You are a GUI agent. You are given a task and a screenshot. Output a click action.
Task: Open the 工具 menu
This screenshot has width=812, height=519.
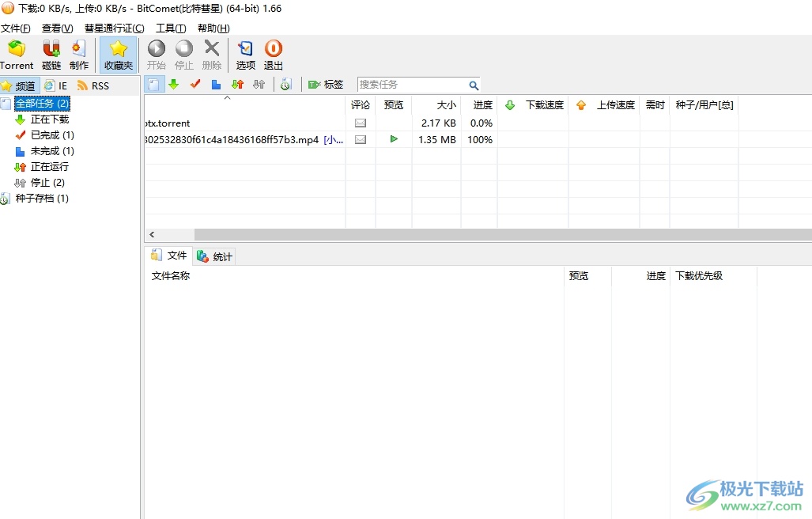[171, 28]
